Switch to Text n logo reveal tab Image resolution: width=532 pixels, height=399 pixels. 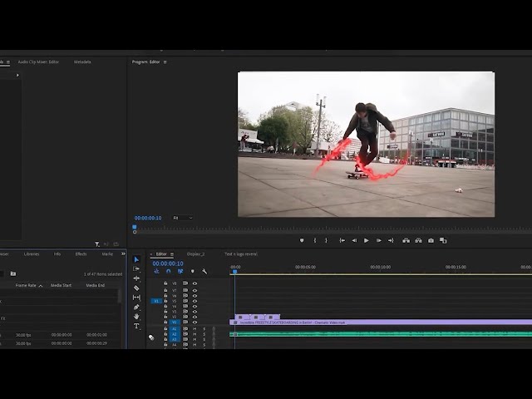[x=241, y=254]
